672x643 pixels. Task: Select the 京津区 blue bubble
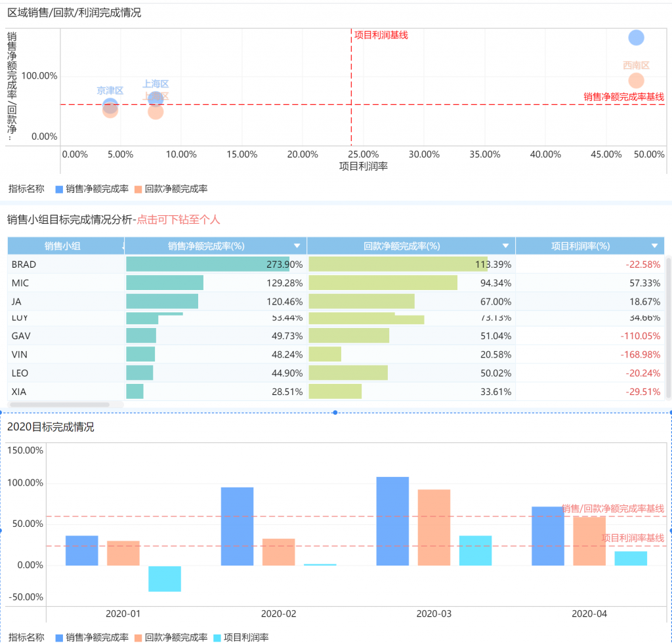point(110,104)
